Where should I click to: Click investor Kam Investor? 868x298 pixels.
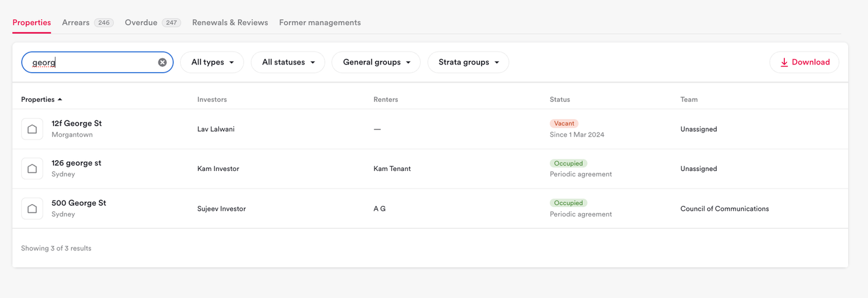[x=218, y=169]
